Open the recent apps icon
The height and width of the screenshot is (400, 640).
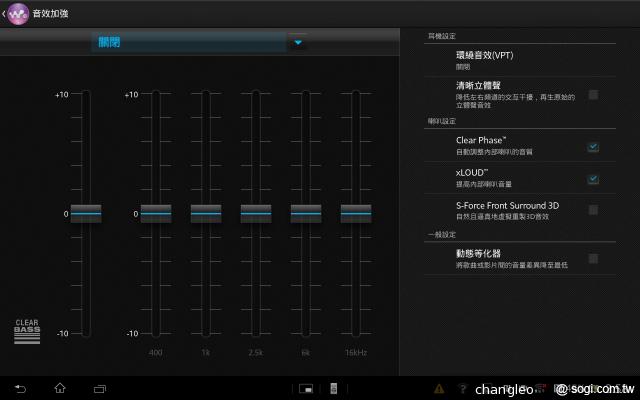[100, 389]
